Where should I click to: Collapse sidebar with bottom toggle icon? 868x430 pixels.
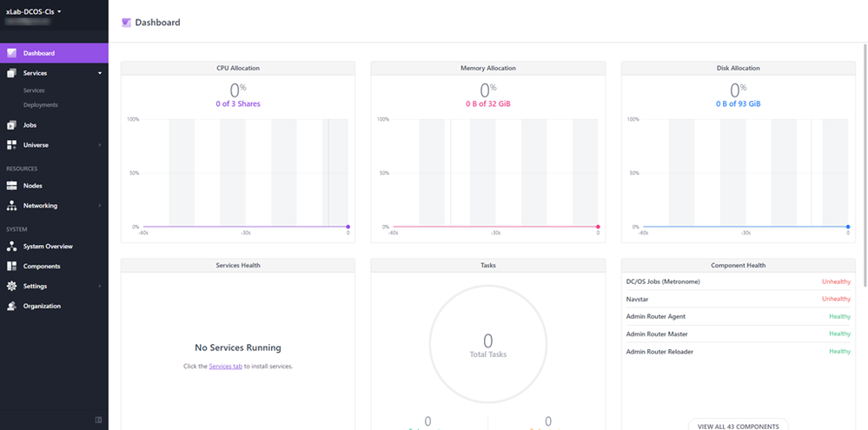98,420
